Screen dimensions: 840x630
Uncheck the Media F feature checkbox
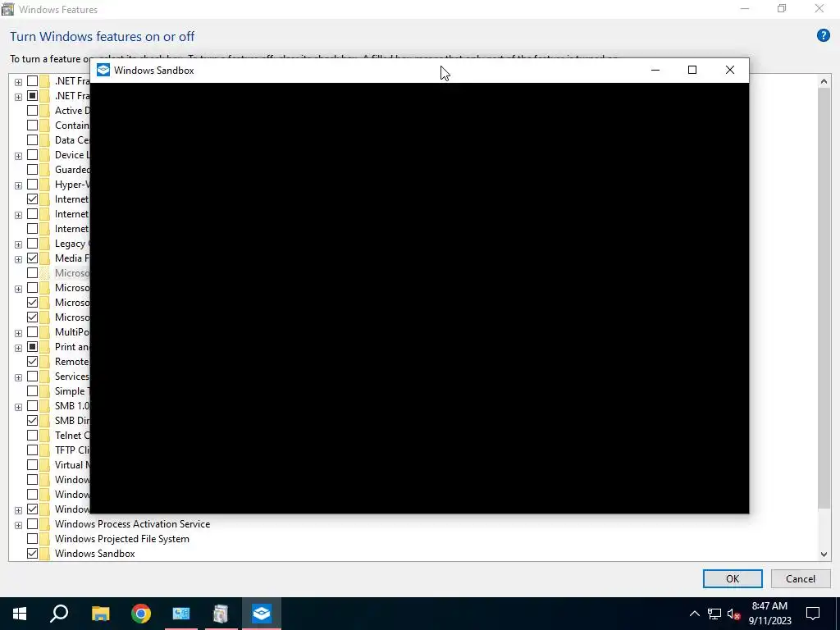(x=32, y=258)
